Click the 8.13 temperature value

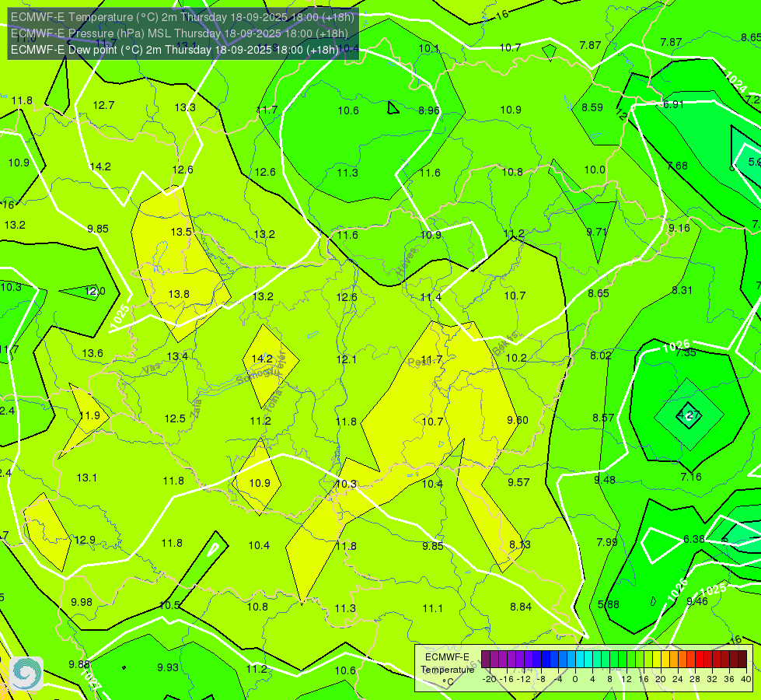click(x=520, y=544)
